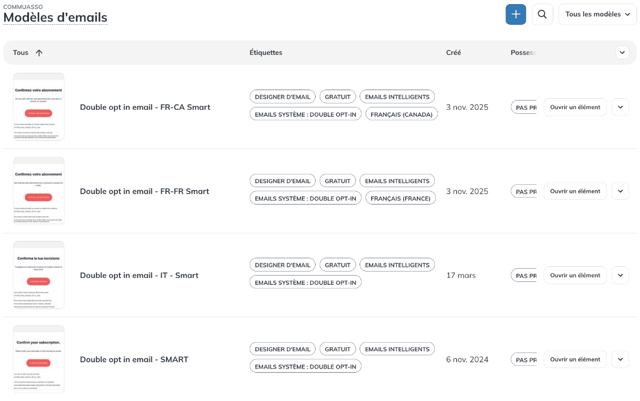This screenshot has width=640, height=401.
Task: Select the 'Français (France)' tag
Action: [400, 198]
